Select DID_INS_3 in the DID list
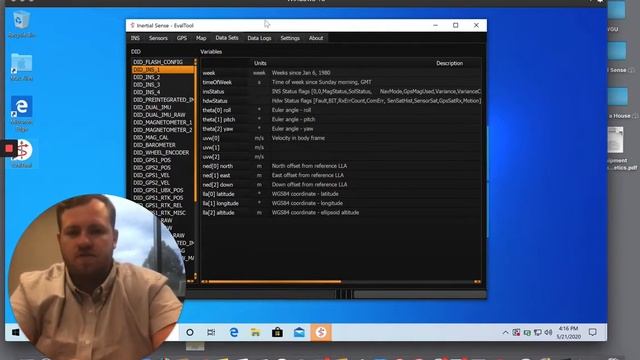 tap(162, 84)
